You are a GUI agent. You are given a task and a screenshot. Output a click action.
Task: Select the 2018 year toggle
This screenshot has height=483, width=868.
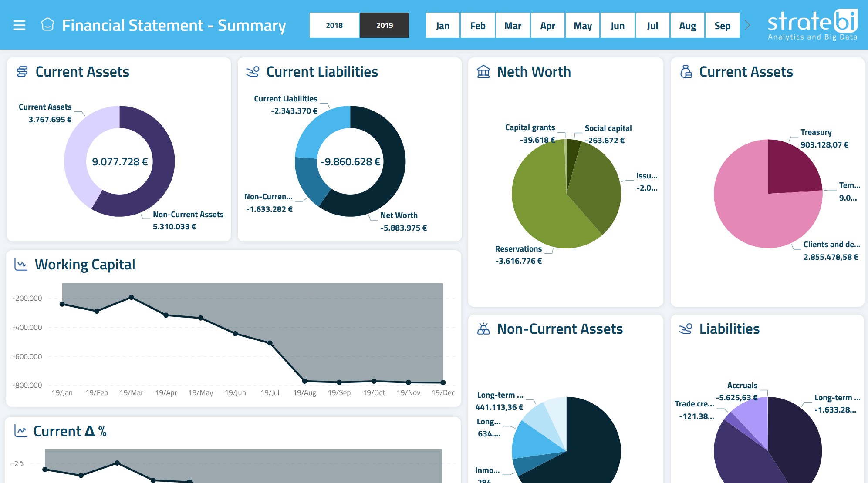pyautogui.click(x=334, y=25)
